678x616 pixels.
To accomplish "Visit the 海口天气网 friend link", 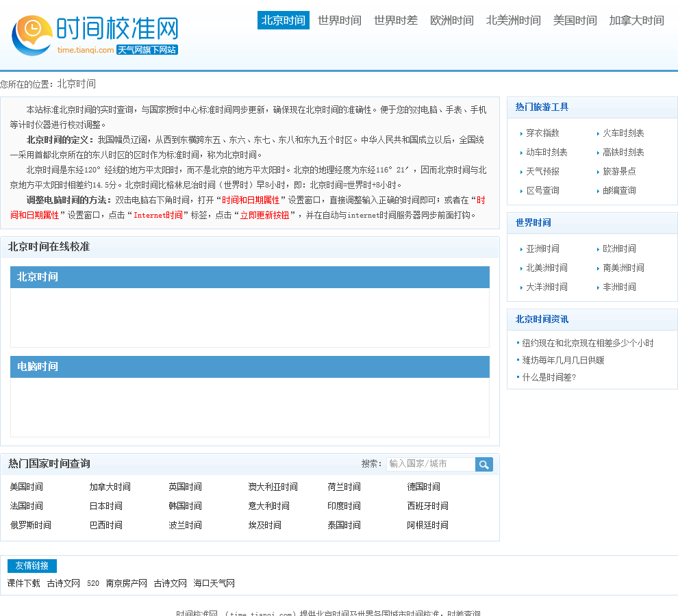I will [x=214, y=583].
